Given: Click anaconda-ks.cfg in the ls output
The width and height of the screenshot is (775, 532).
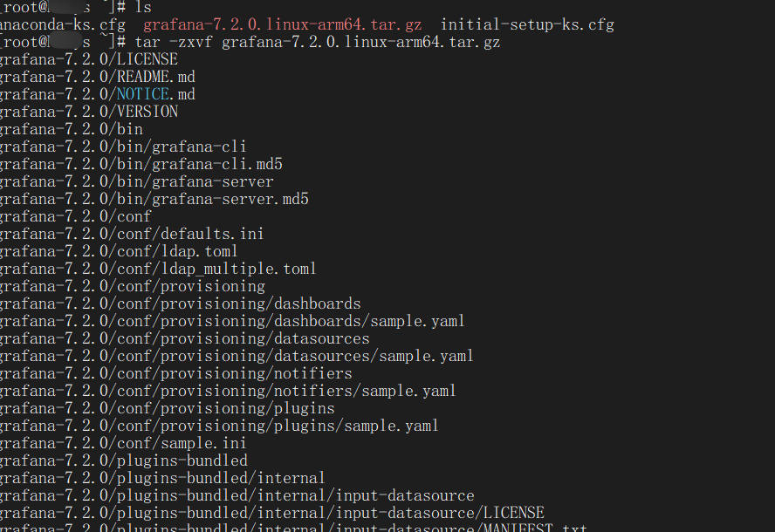Looking at the screenshot, I should click(x=63, y=24).
